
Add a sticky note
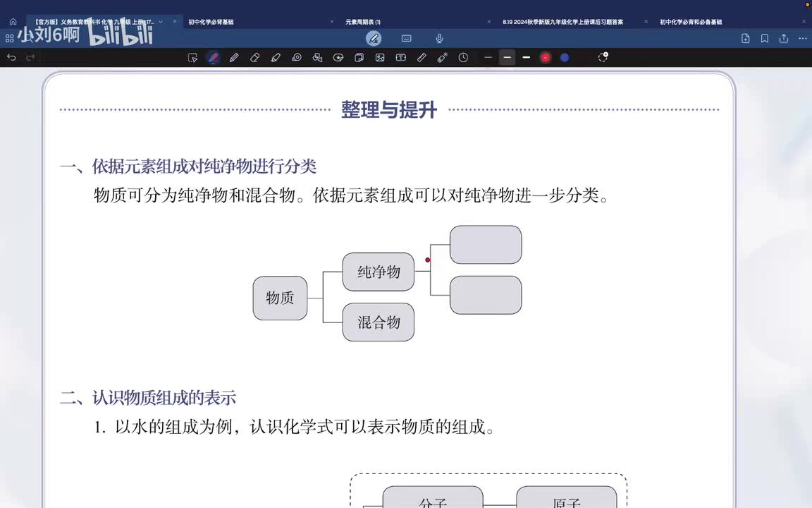(359, 58)
